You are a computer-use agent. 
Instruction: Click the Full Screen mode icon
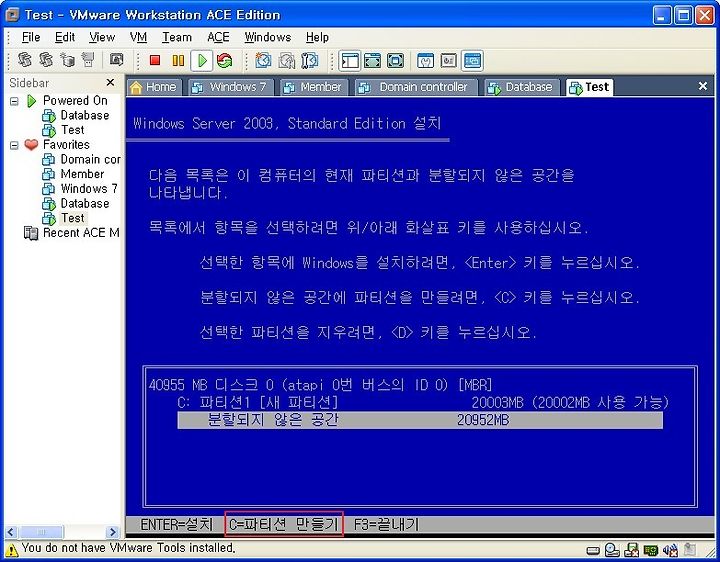click(395, 60)
